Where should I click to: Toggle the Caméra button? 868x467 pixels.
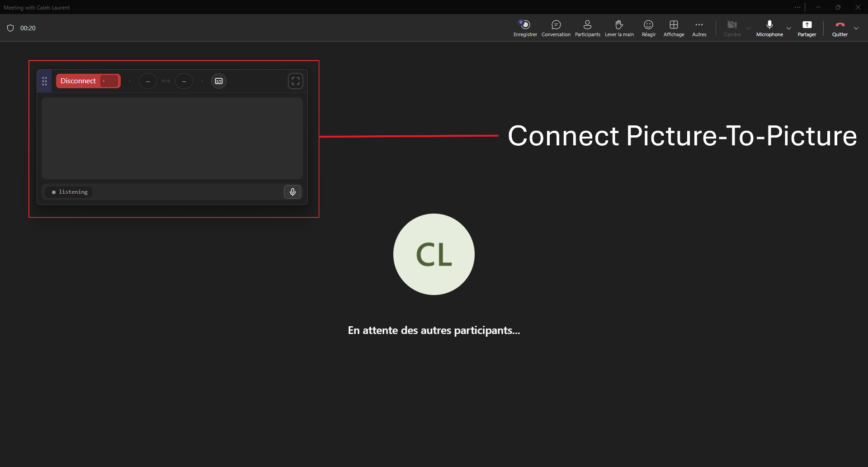732,28
